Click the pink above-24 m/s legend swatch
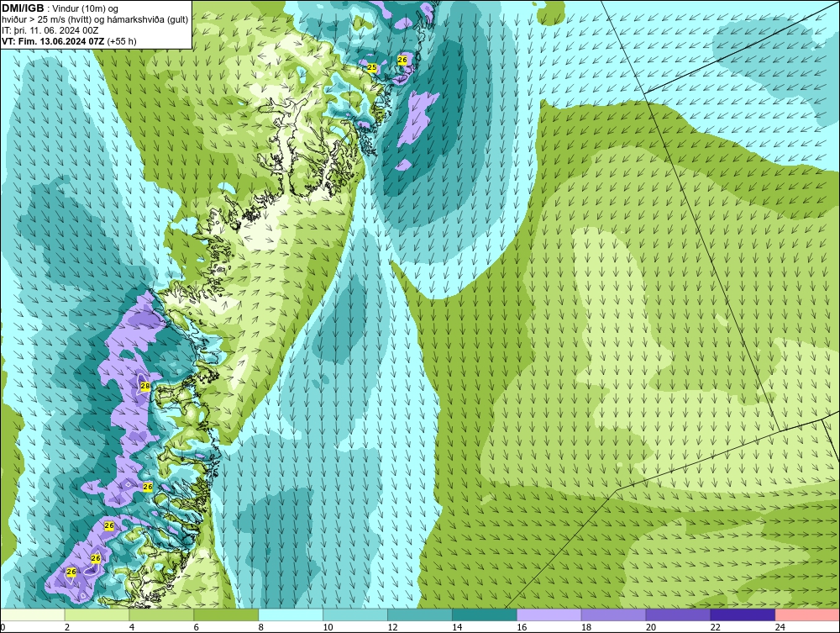The width and height of the screenshot is (840, 633). [807, 615]
